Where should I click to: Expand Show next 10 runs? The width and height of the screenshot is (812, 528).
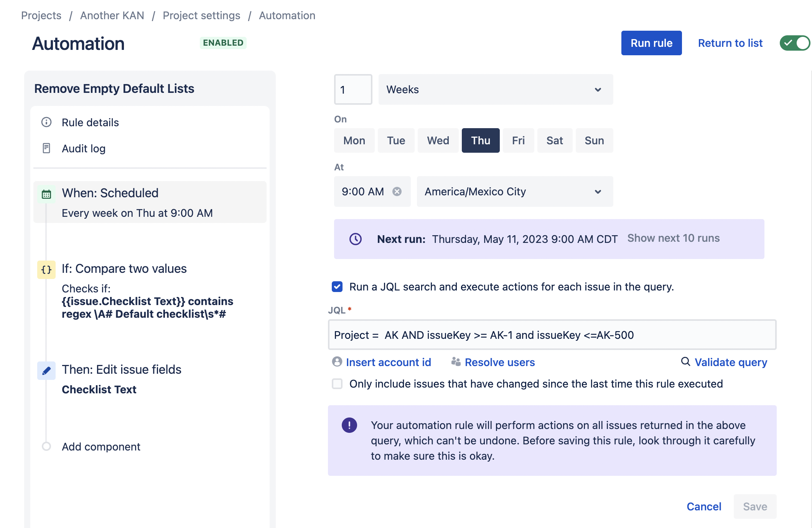673,238
